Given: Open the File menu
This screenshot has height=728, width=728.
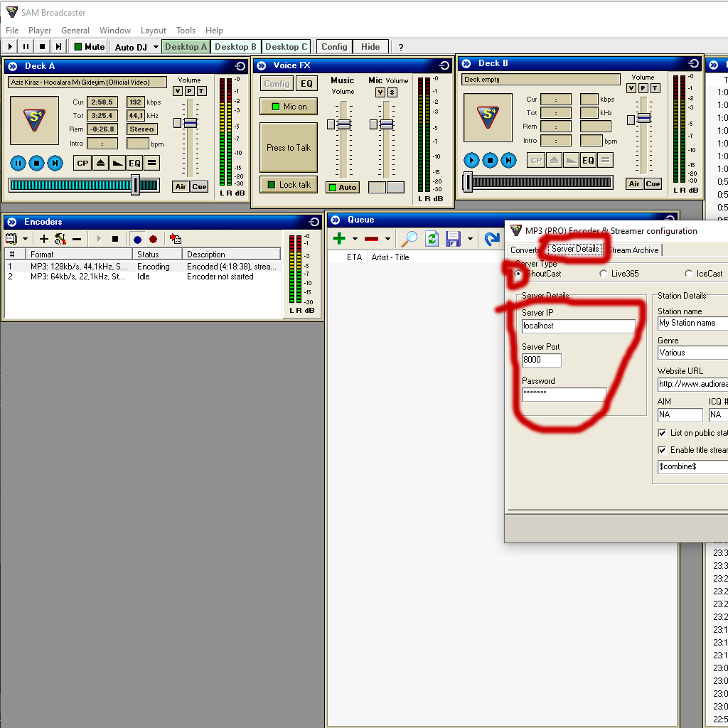Looking at the screenshot, I should (x=12, y=30).
